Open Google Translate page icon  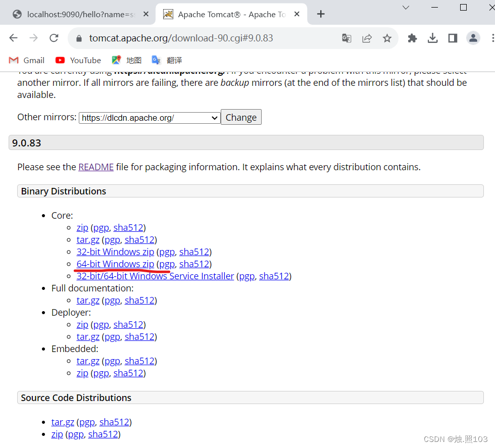coord(346,38)
